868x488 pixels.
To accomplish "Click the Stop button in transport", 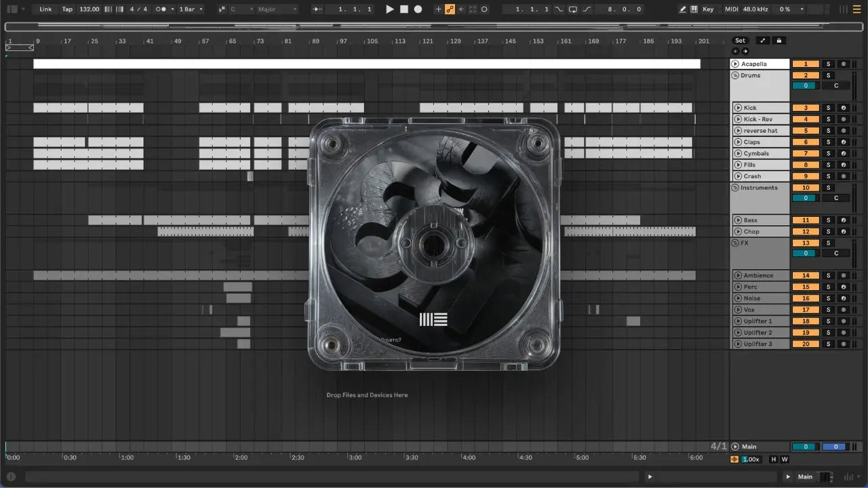I will pos(403,9).
